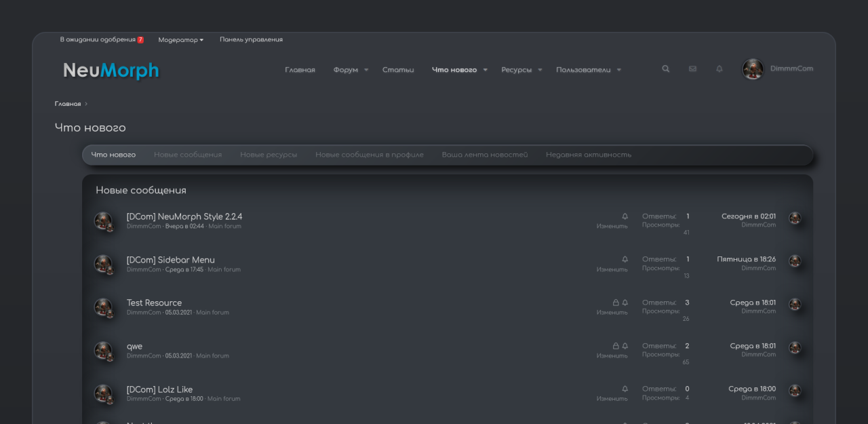Open the messages envelope icon
Image resolution: width=868 pixels, height=424 pixels.
tap(692, 69)
